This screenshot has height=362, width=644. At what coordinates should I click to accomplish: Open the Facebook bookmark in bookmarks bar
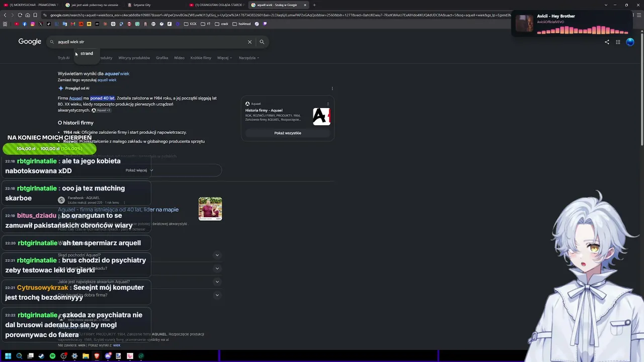tap(25, 24)
